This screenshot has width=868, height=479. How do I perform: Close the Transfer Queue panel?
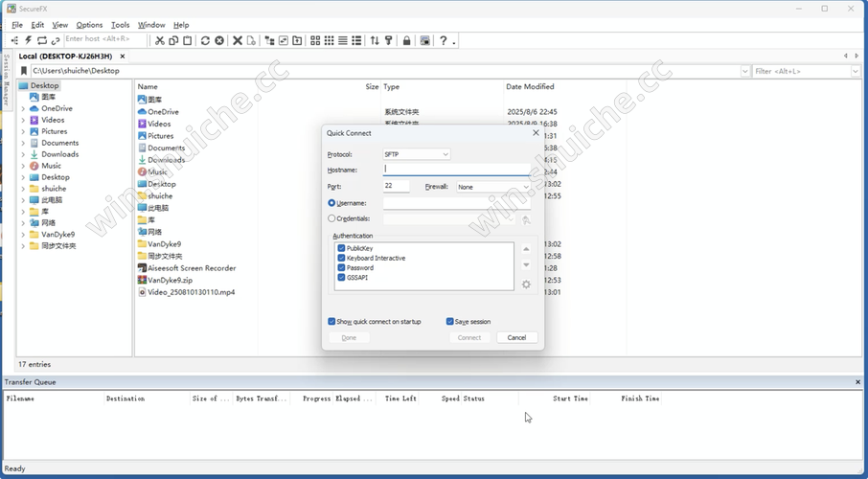pos(858,382)
